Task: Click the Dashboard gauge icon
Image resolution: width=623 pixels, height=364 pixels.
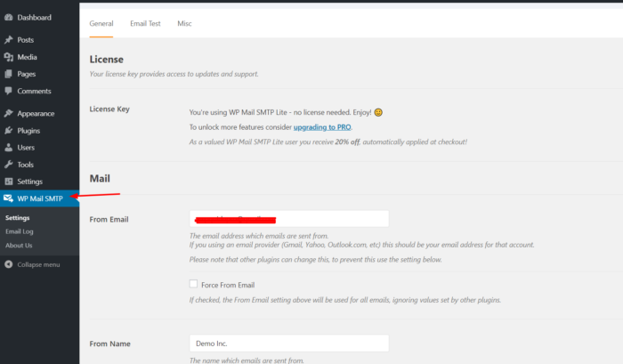Action: (8, 18)
